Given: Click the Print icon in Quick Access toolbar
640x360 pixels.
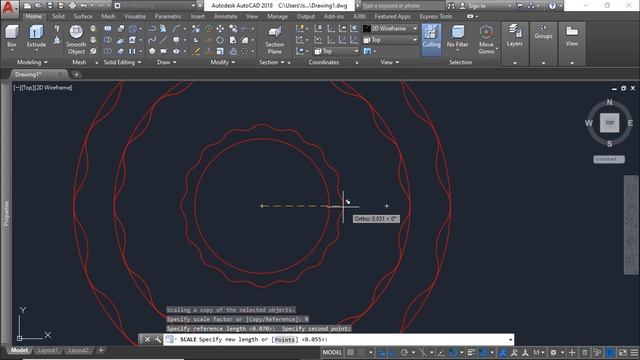Looking at the screenshot, I should (72, 6).
